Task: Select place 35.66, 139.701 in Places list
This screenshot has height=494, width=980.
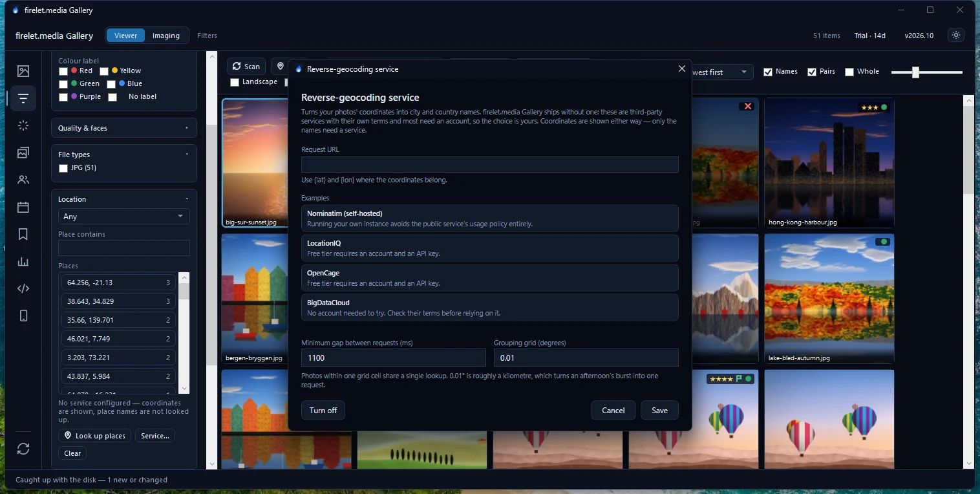Action: click(118, 320)
